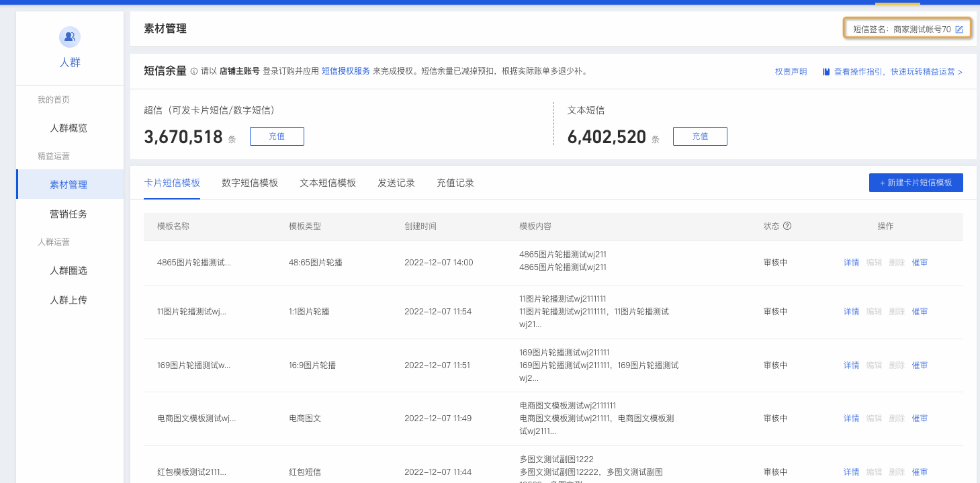Click 编辑 for 11图片轮播测试wj row
980x483 pixels.
[x=874, y=312]
